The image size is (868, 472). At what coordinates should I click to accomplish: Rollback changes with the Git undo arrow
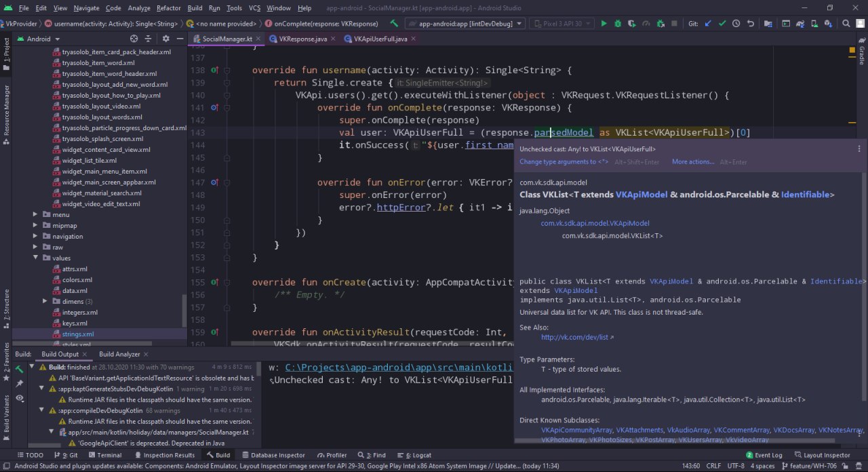(751, 24)
